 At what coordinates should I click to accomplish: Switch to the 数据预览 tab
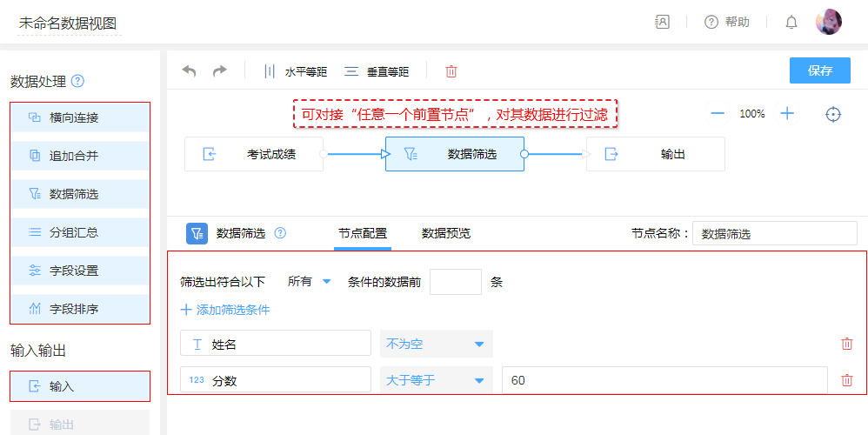(445, 233)
